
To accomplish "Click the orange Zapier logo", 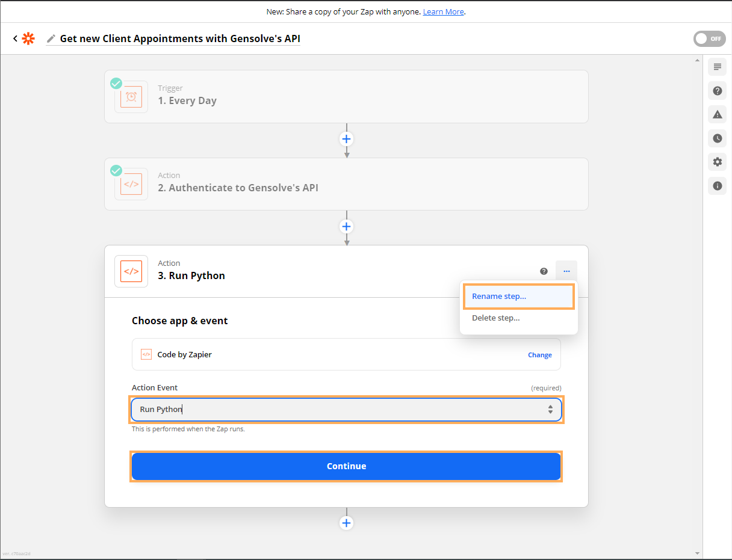I will (28, 38).
